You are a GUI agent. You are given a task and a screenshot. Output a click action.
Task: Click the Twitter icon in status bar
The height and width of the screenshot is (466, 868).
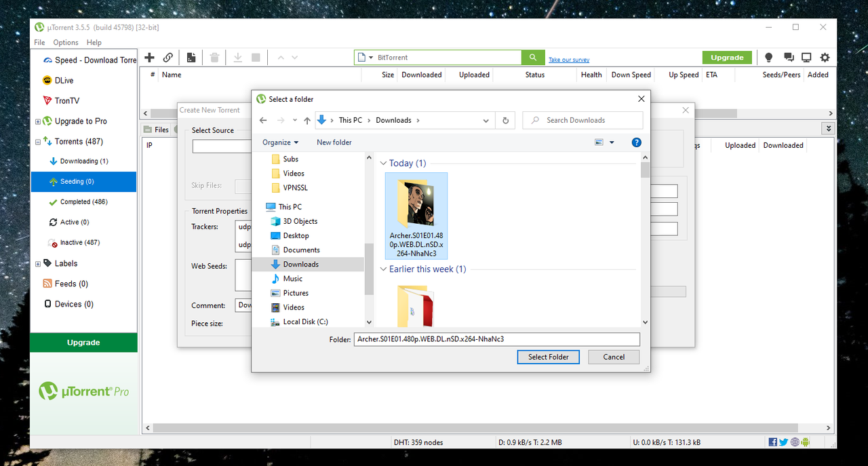(x=783, y=442)
